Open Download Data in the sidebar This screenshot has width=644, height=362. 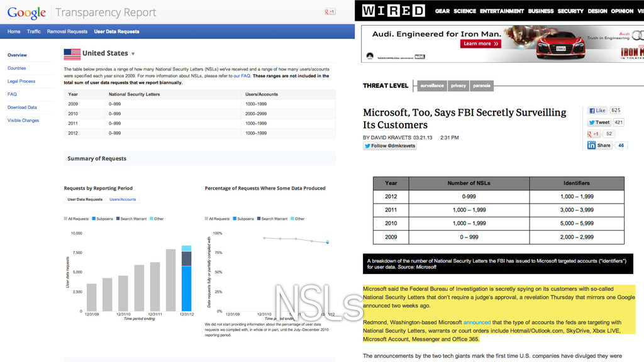(22, 107)
